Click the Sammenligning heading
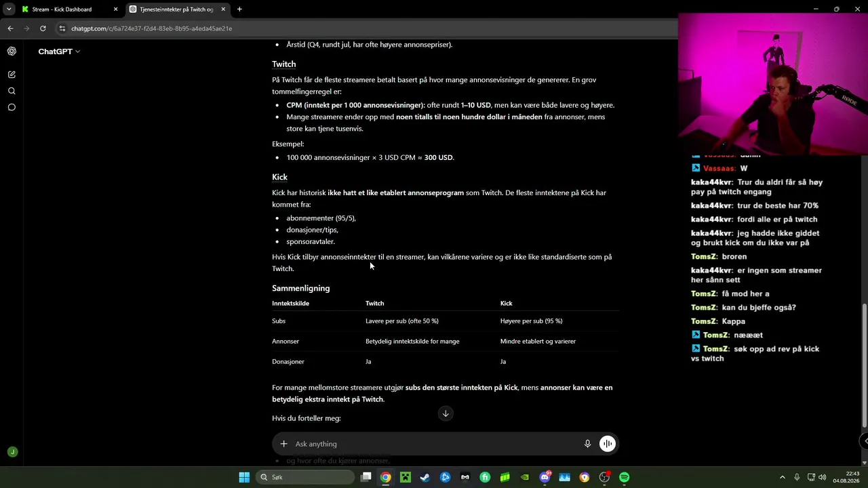 [301, 288]
